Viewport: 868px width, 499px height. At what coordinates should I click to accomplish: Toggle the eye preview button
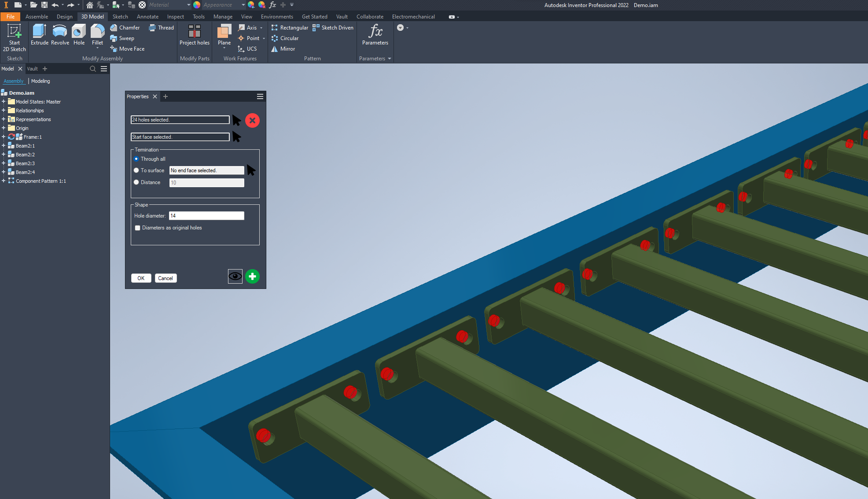coord(235,277)
